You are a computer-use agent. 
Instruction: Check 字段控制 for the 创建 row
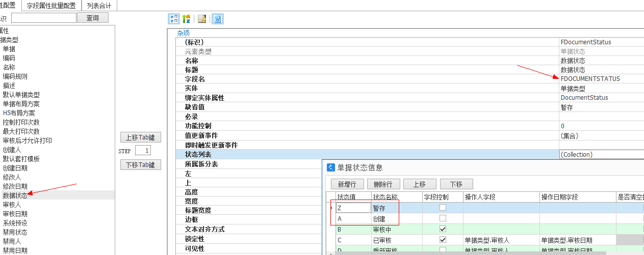tap(443, 218)
